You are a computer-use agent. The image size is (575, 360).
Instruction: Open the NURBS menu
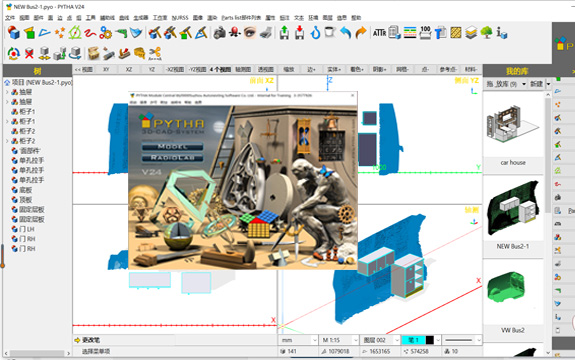click(180, 18)
